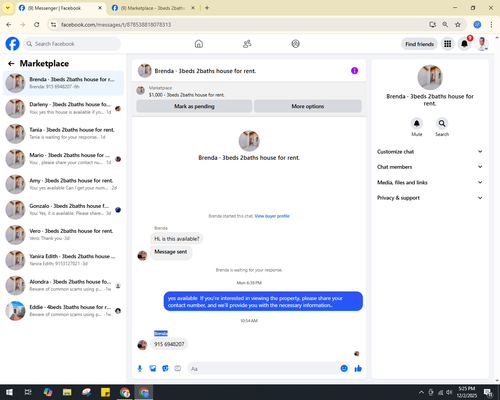Open a new browser tab

(207, 8)
